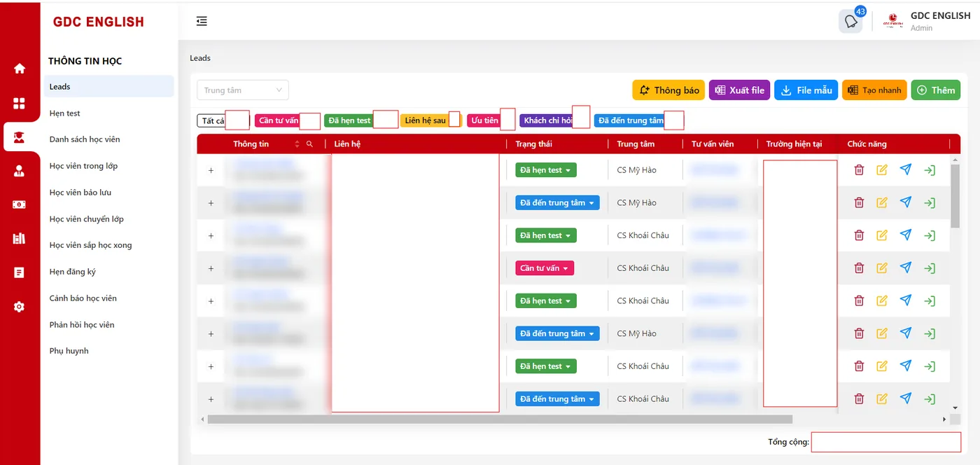Click the document icon in the red sidebar
The image size is (980, 465).
coord(20,272)
